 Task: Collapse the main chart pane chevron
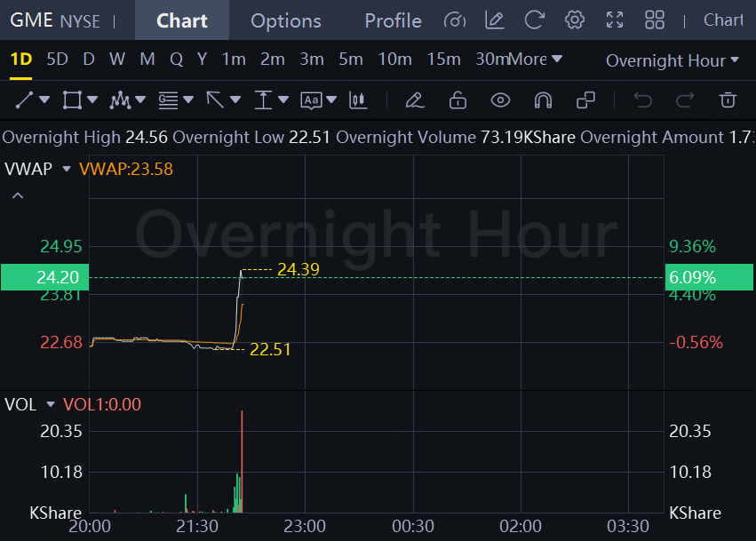click(18, 195)
